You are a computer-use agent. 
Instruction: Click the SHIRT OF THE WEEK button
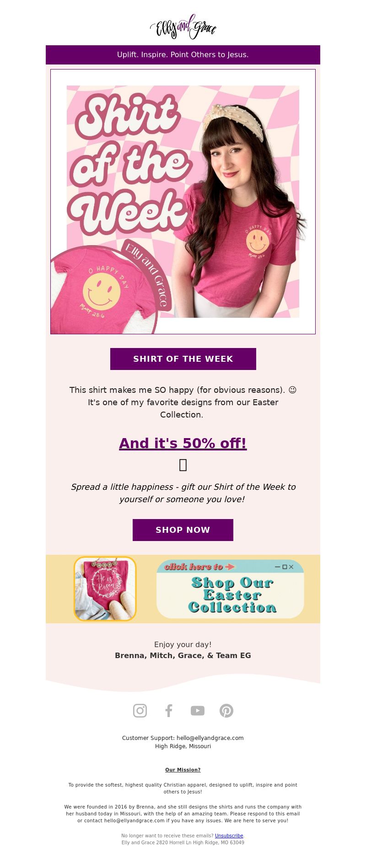pos(183,359)
